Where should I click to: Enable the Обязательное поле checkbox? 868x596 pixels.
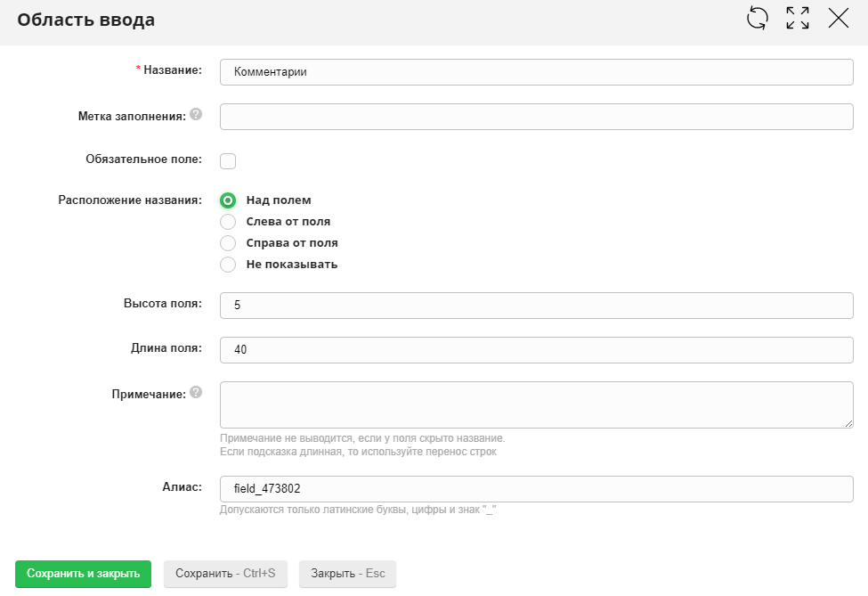[228, 161]
